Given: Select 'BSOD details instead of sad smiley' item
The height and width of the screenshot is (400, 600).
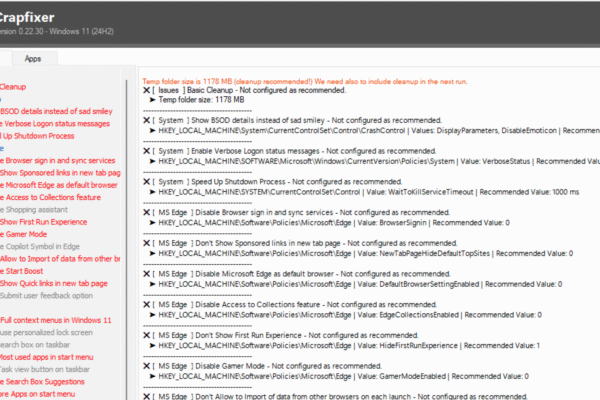Looking at the screenshot, I should point(56,111).
